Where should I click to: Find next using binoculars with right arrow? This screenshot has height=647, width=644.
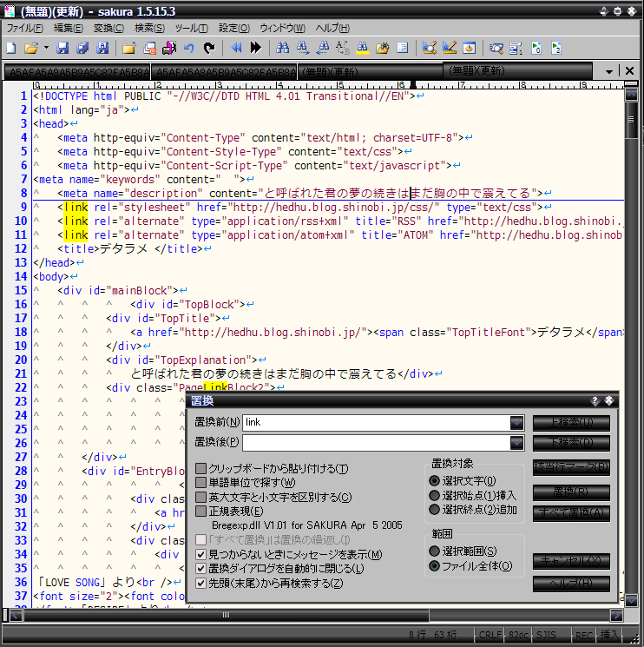tap(303, 49)
